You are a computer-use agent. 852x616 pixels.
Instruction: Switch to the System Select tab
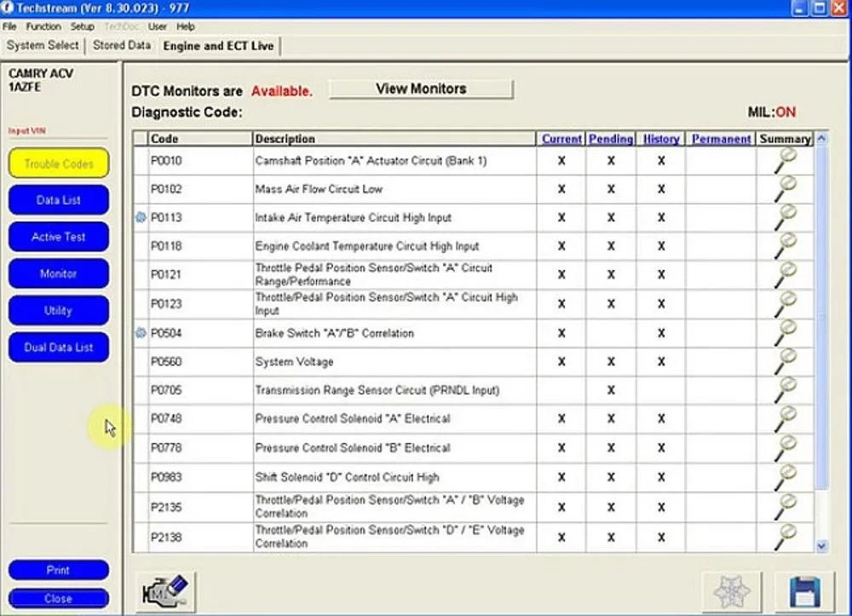[x=43, y=45]
